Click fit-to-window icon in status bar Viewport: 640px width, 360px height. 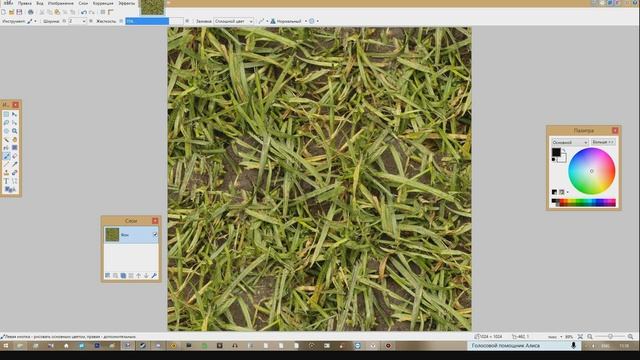tap(580, 337)
